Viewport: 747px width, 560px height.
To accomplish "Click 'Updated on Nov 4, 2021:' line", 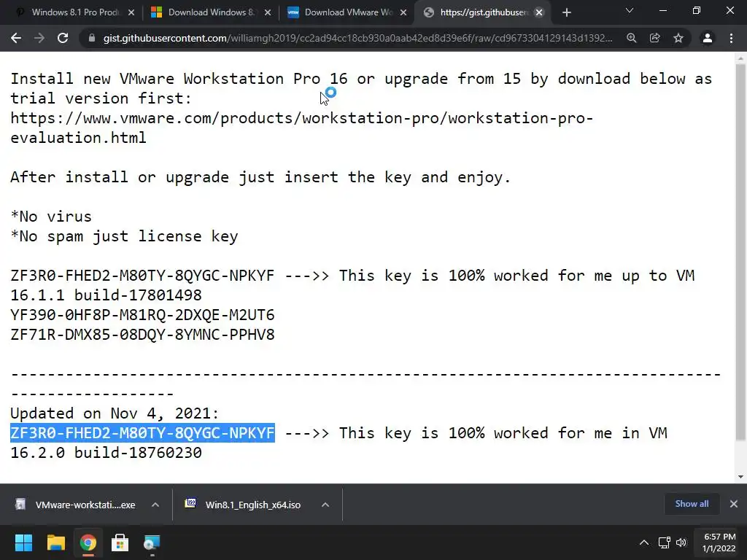I will 115,413.
